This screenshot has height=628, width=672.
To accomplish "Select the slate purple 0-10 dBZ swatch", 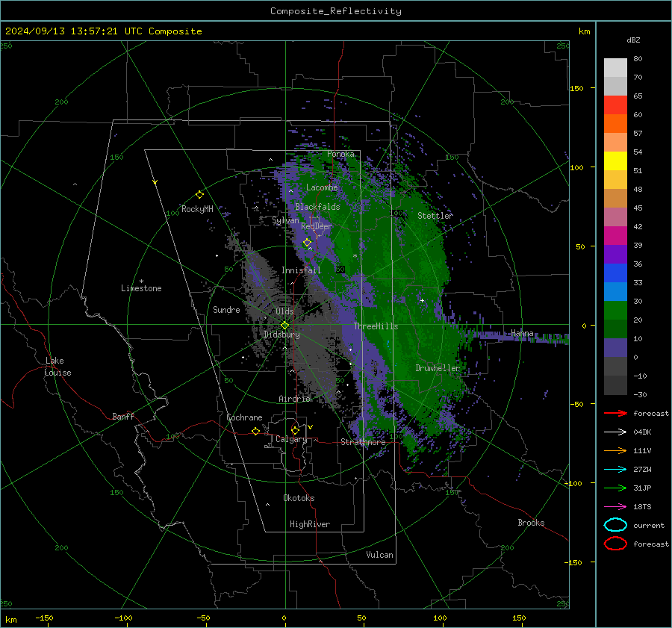I will pos(615,348).
